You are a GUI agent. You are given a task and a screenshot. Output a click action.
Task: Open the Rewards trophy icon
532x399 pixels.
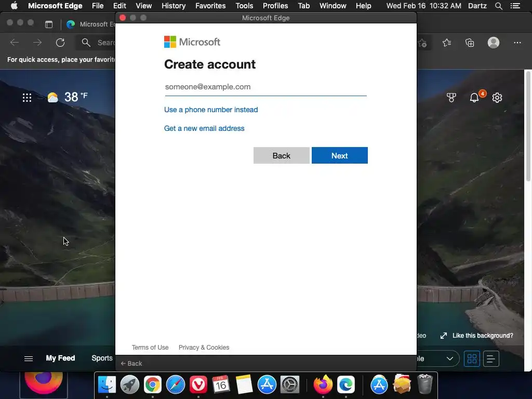tap(451, 98)
